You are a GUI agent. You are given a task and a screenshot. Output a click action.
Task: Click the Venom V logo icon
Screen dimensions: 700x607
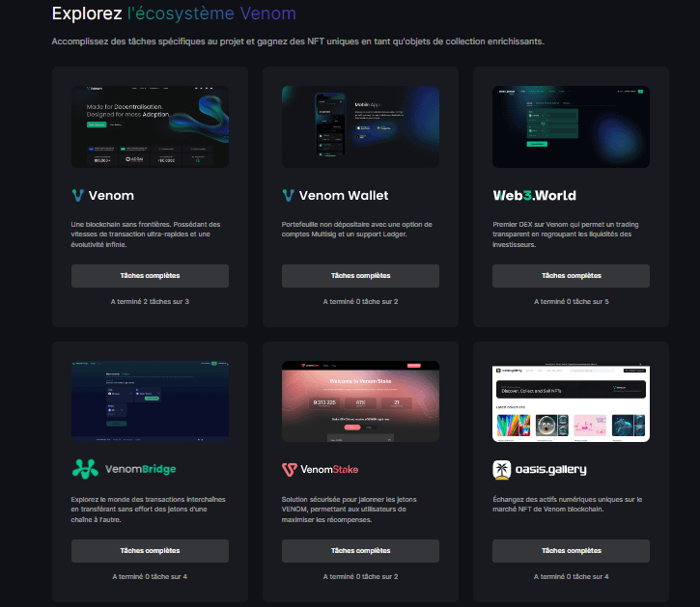coord(77,195)
